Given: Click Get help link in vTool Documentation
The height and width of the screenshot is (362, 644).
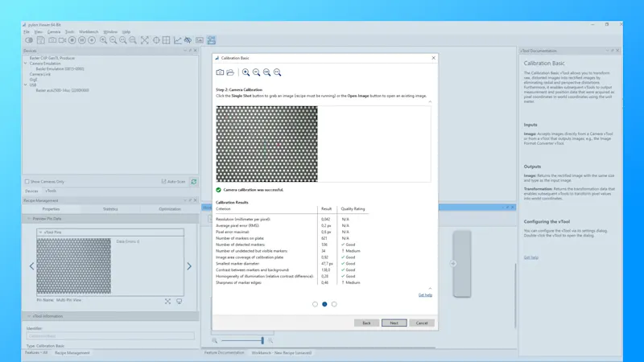Looking at the screenshot, I should pyautogui.click(x=531, y=257).
